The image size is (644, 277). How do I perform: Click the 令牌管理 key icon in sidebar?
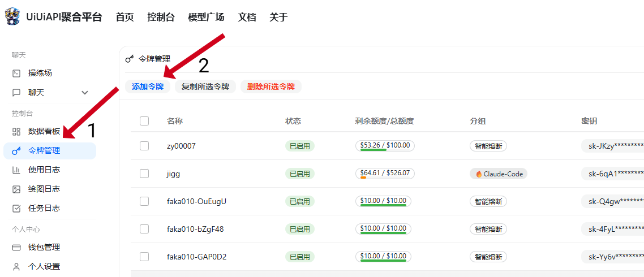(16, 150)
